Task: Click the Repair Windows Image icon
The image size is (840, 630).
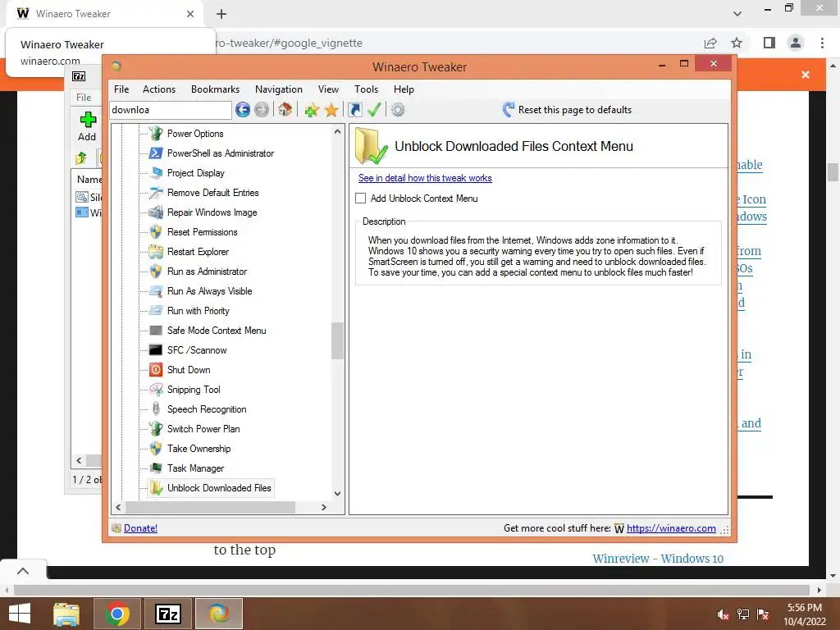Action: pyautogui.click(x=156, y=212)
